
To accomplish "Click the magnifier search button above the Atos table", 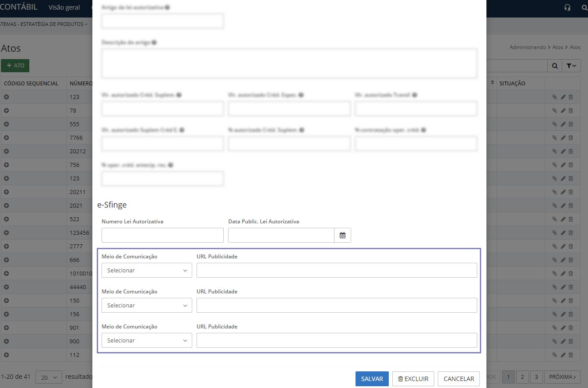I will click(x=555, y=66).
